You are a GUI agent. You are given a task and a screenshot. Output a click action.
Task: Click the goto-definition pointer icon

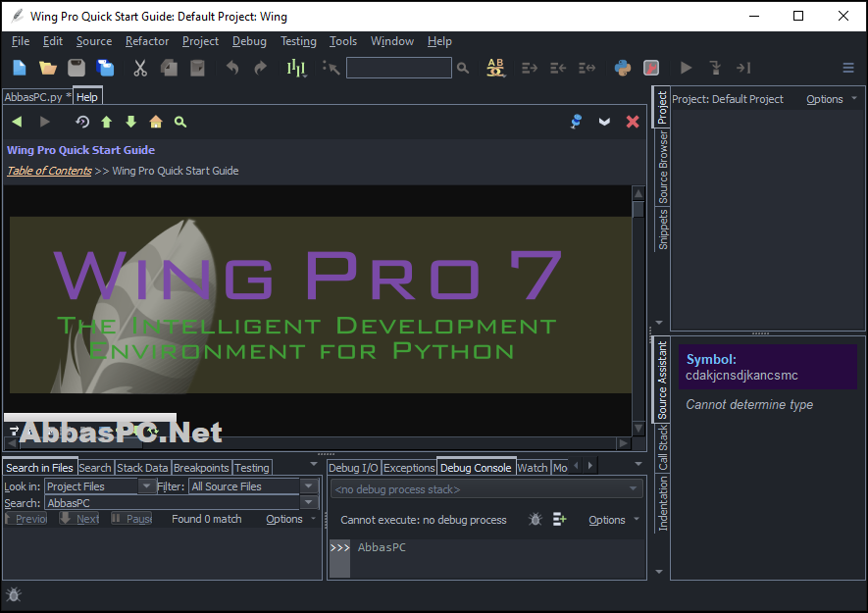pos(332,68)
